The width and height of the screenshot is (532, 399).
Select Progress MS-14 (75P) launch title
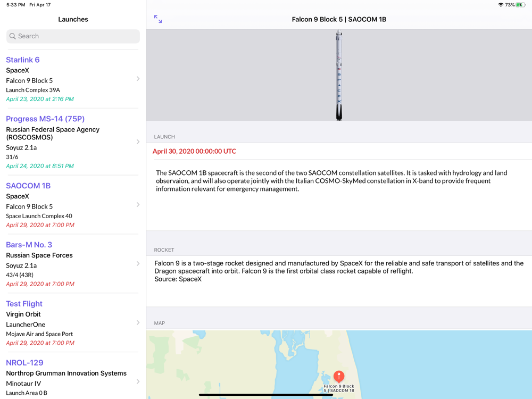[45, 119]
